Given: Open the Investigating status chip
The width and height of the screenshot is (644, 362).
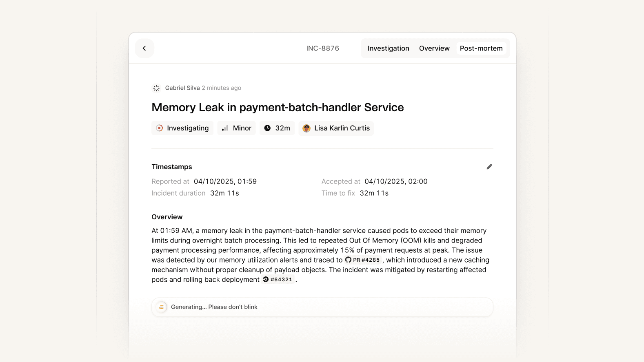Looking at the screenshot, I should (182, 128).
